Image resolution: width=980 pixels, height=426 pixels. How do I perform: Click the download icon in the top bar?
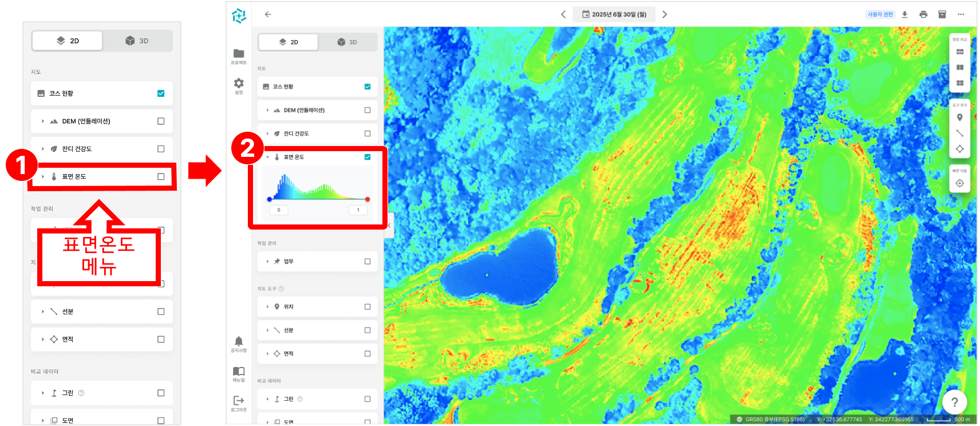coord(904,14)
